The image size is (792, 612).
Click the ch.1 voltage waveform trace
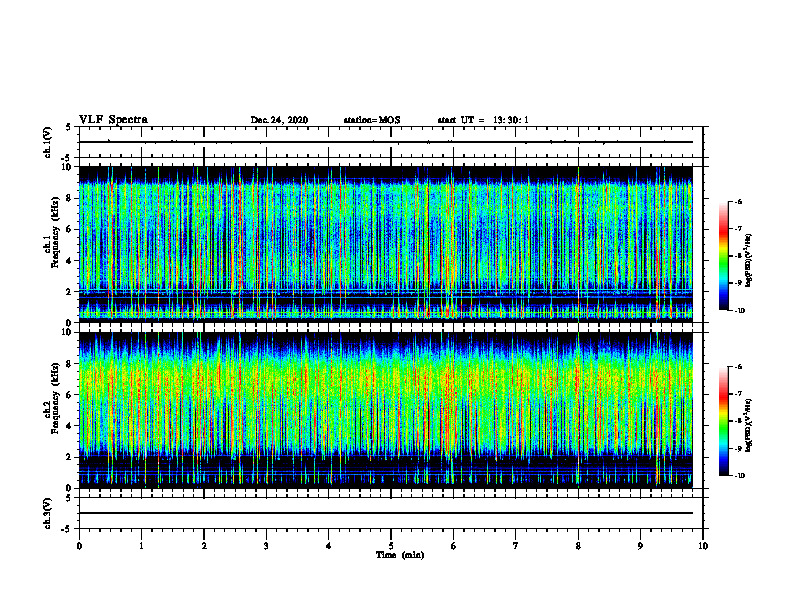click(x=386, y=142)
